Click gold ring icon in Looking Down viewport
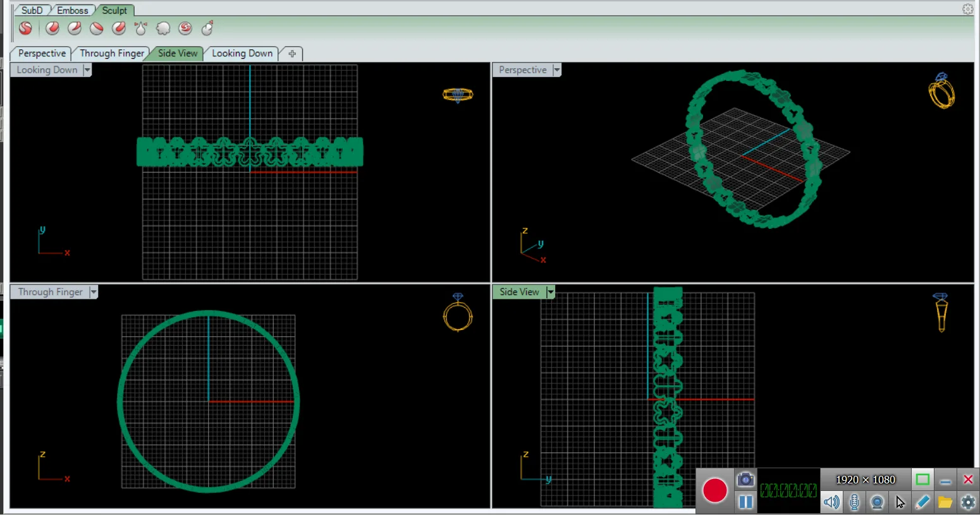 pos(458,95)
